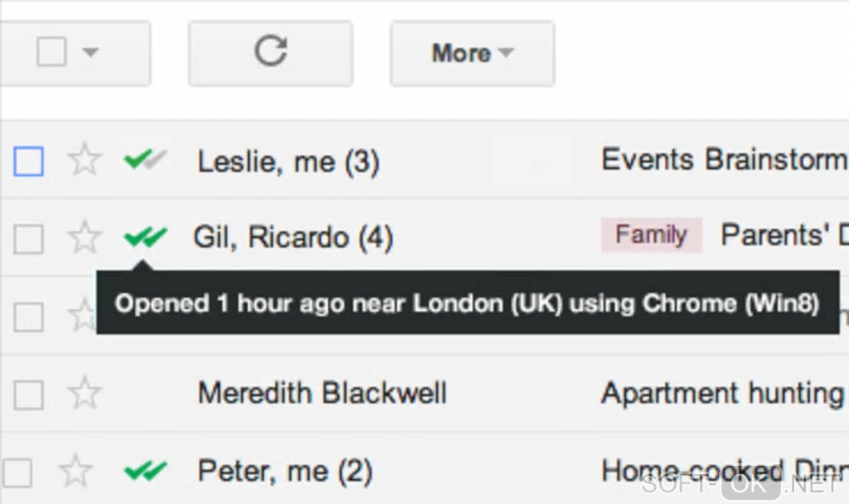The height and width of the screenshot is (504, 849).
Task: Select the Gil, Ricardo email checkbox
Action: coord(29,240)
